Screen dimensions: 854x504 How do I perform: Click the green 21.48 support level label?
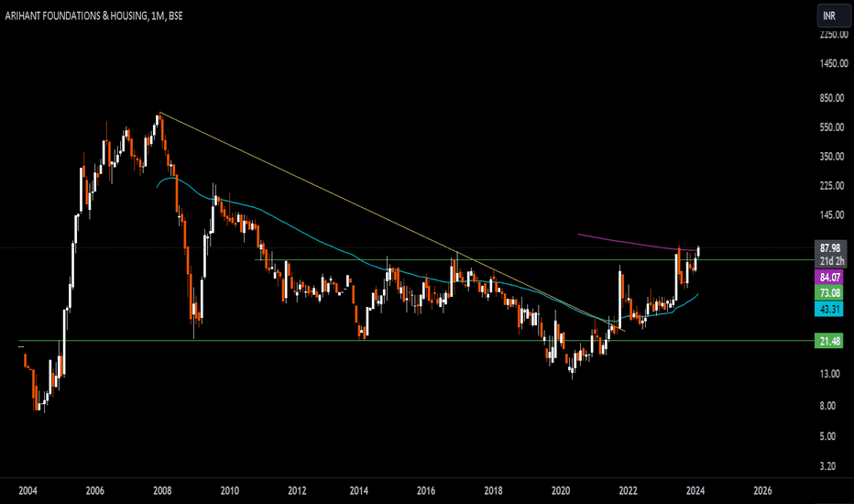point(829,341)
